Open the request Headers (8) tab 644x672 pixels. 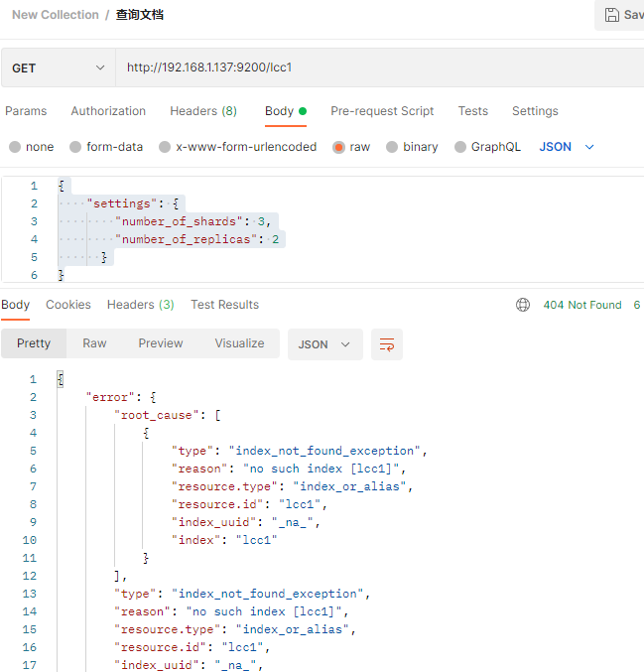coord(202,111)
